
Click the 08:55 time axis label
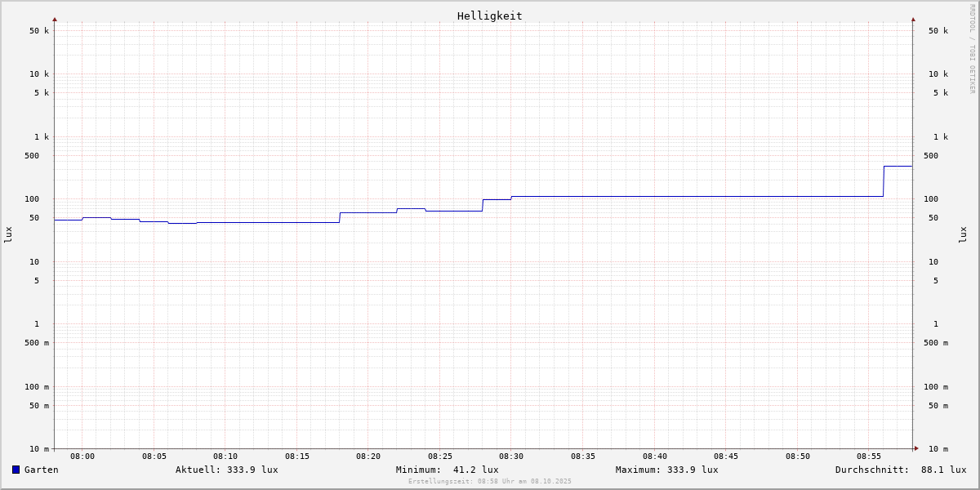[x=869, y=457]
